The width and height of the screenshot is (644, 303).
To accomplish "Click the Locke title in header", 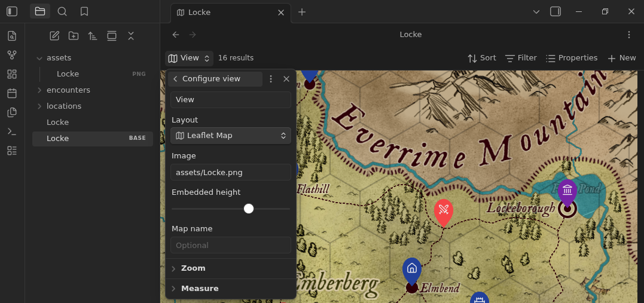I will click(x=411, y=35).
